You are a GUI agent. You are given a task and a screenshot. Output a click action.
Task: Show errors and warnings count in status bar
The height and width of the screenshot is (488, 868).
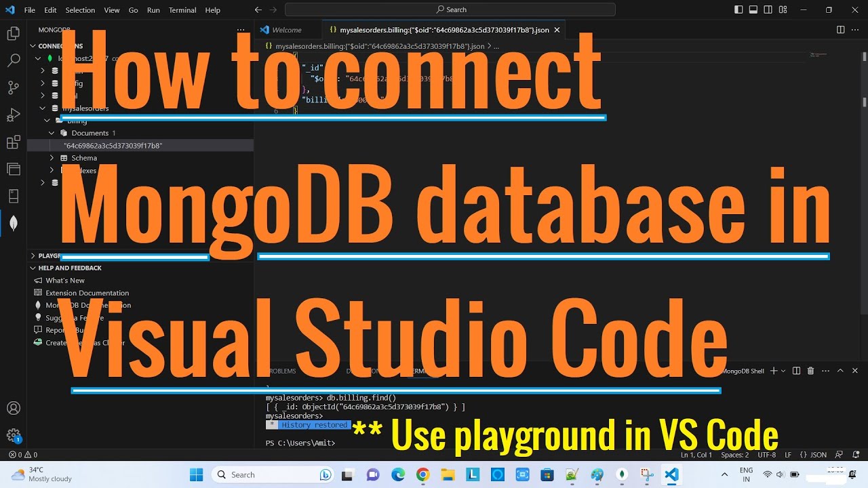click(x=23, y=455)
